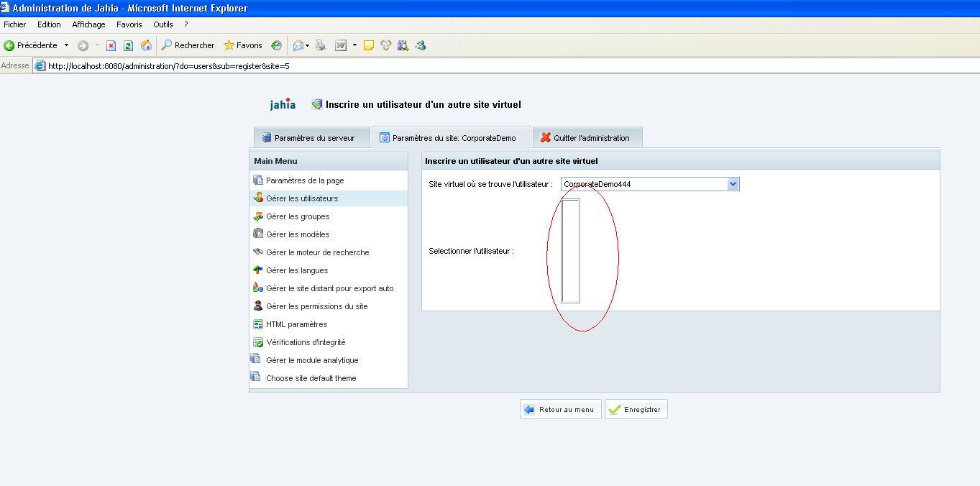Click the Research books icon in toolbar
The width and height of the screenshot is (980, 486).
coord(403,45)
